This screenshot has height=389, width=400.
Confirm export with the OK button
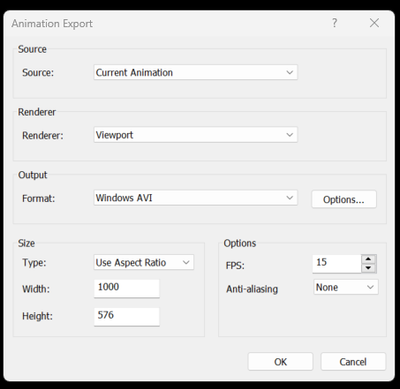click(280, 362)
